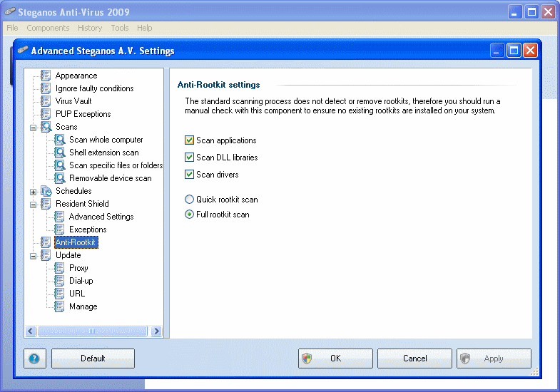This screenshot has width=560, height=392.
Task: Click the magnifier icon next to Shell extension scan
Action: click(60, 153)
